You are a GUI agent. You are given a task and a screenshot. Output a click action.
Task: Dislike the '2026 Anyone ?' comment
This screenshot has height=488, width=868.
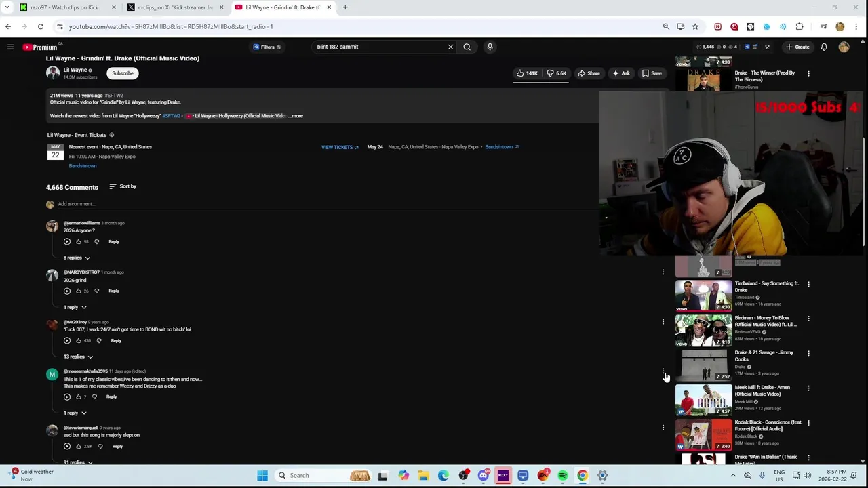point(96,241)
